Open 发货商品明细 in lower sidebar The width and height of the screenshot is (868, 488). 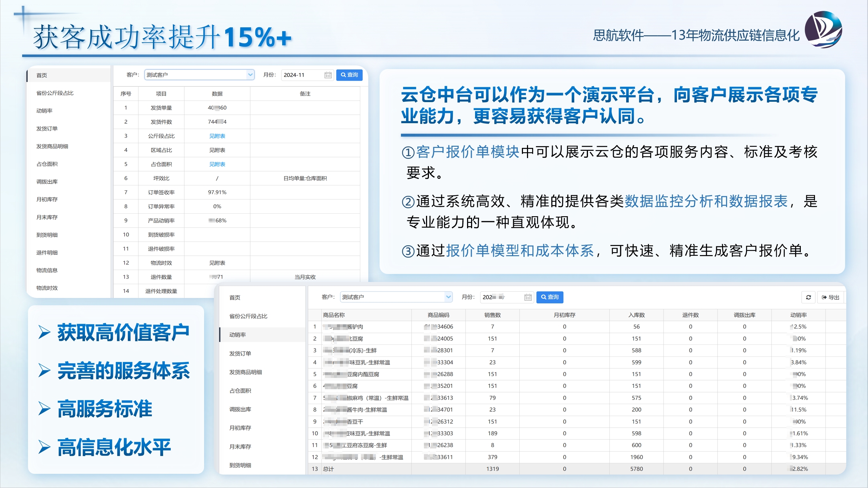point(246,372)
